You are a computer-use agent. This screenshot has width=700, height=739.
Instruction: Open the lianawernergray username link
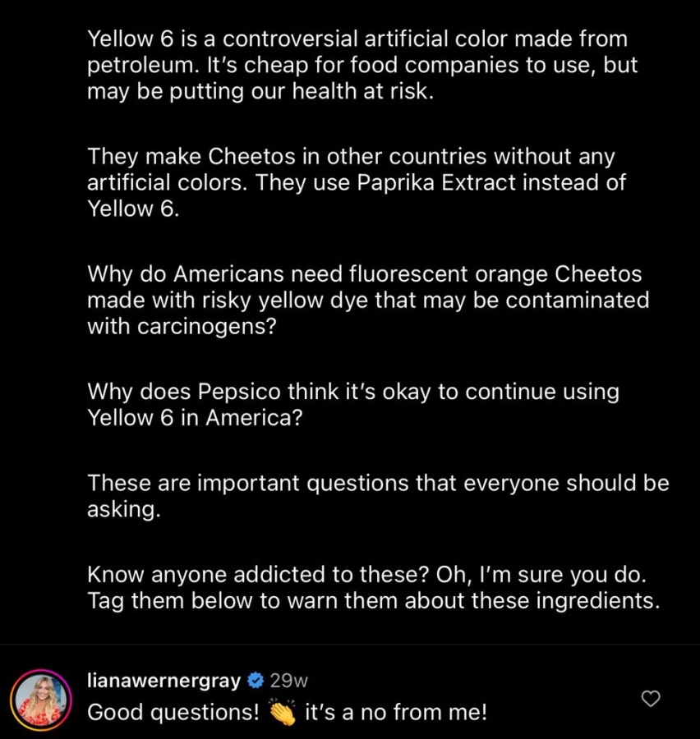pos(163,680)
